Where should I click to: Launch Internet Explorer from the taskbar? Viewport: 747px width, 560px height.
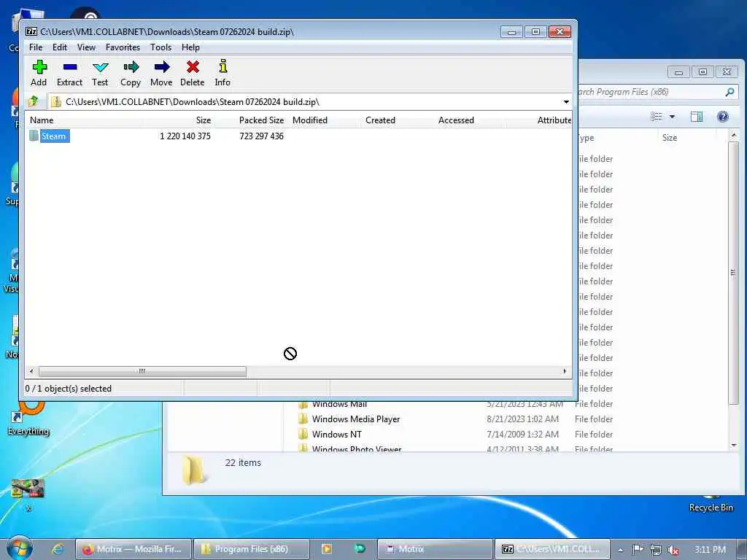(58, 549)
